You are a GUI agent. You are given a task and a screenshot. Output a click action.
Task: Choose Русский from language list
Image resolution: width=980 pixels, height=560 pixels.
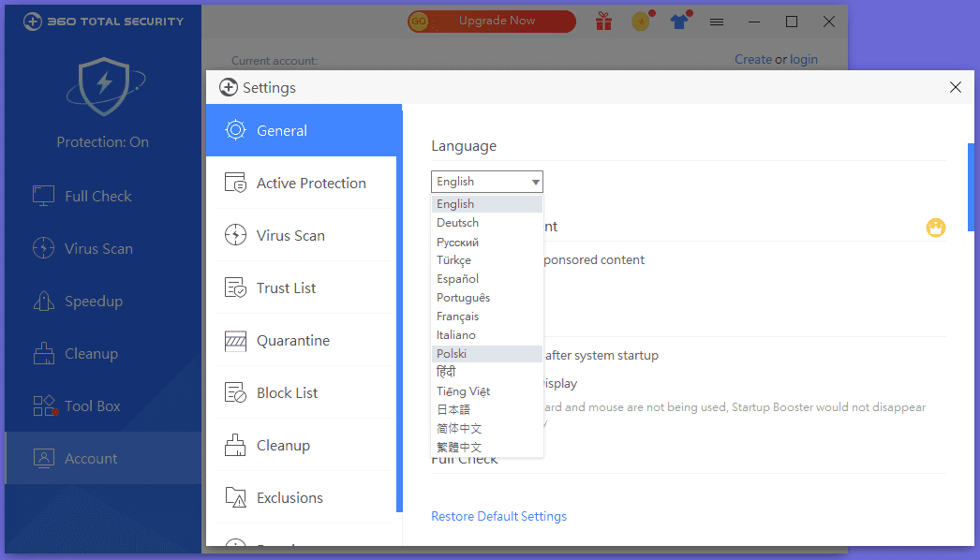487,242
